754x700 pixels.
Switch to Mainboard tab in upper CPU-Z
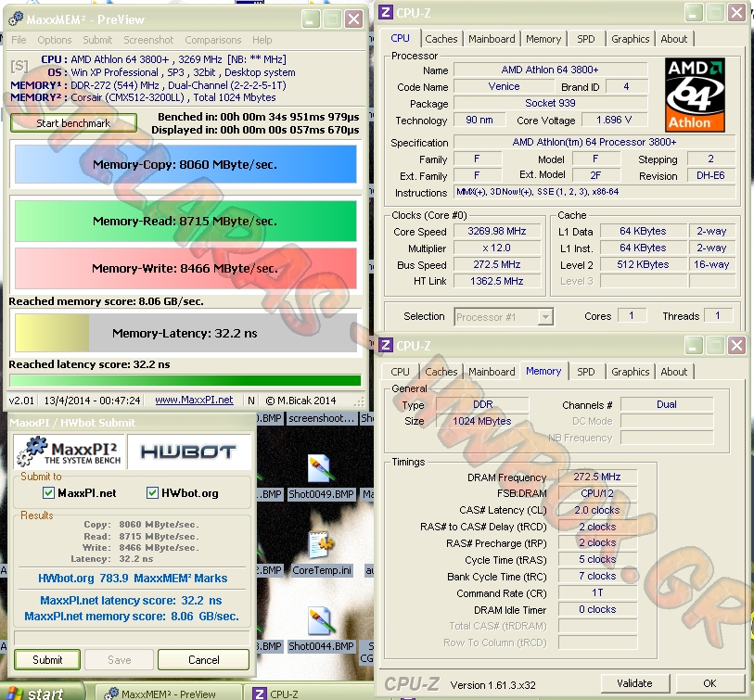coord(492,39)
